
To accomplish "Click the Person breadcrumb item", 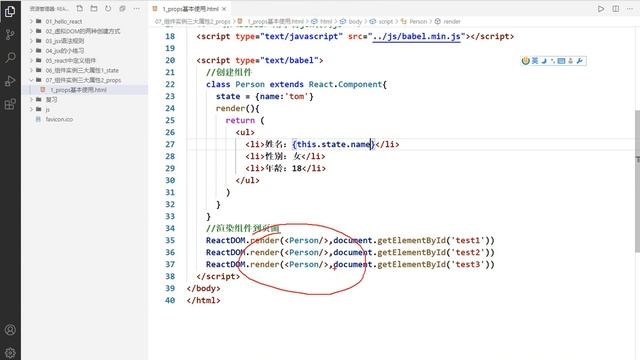I will tap(418, 21).
